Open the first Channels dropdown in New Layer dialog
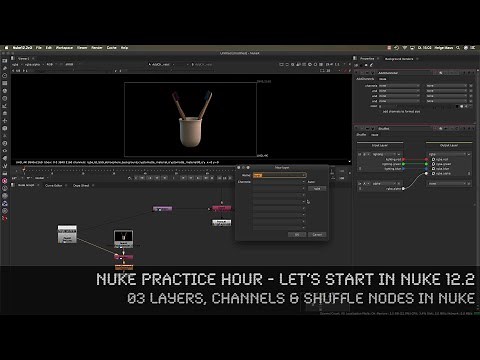This screenshot has width=480, height=360. 279,182
